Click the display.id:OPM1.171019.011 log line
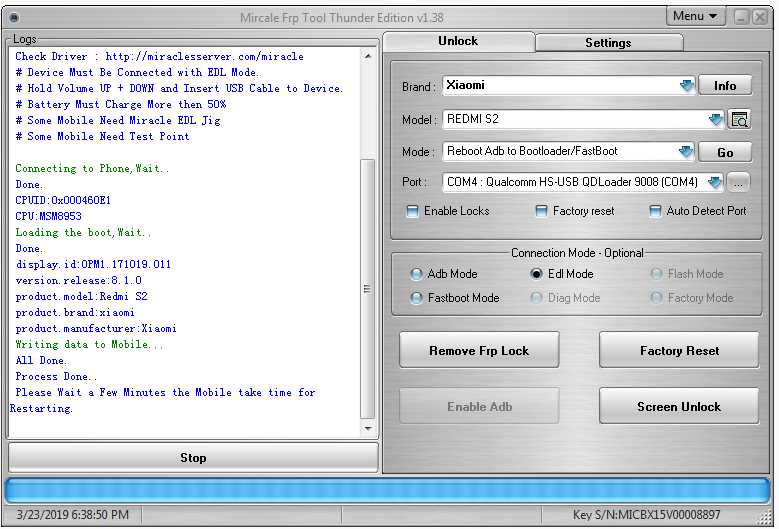 click(93, 264)
